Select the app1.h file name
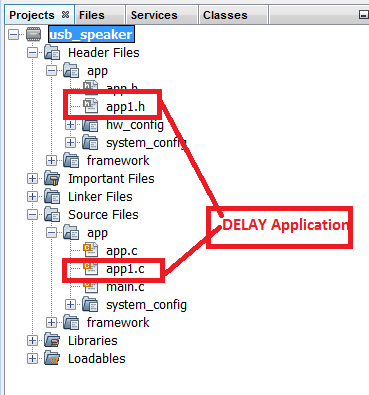369x395 pixels. pos(125,107)
